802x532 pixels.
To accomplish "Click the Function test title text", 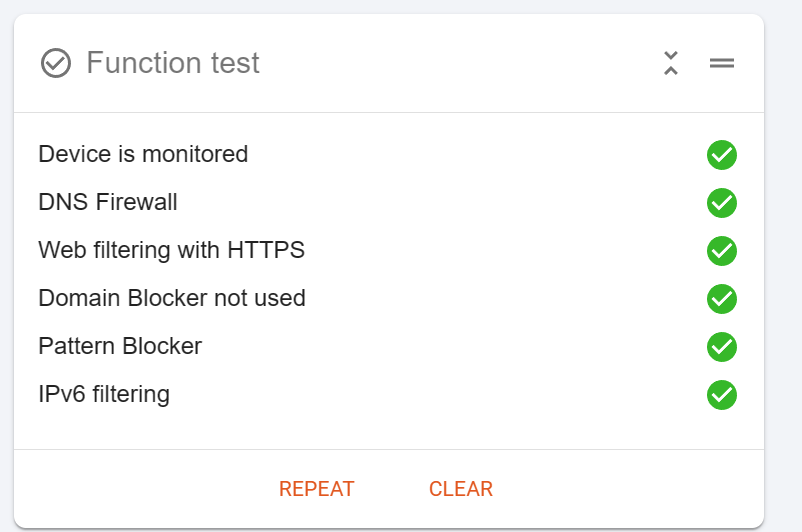I will [173, 63].
